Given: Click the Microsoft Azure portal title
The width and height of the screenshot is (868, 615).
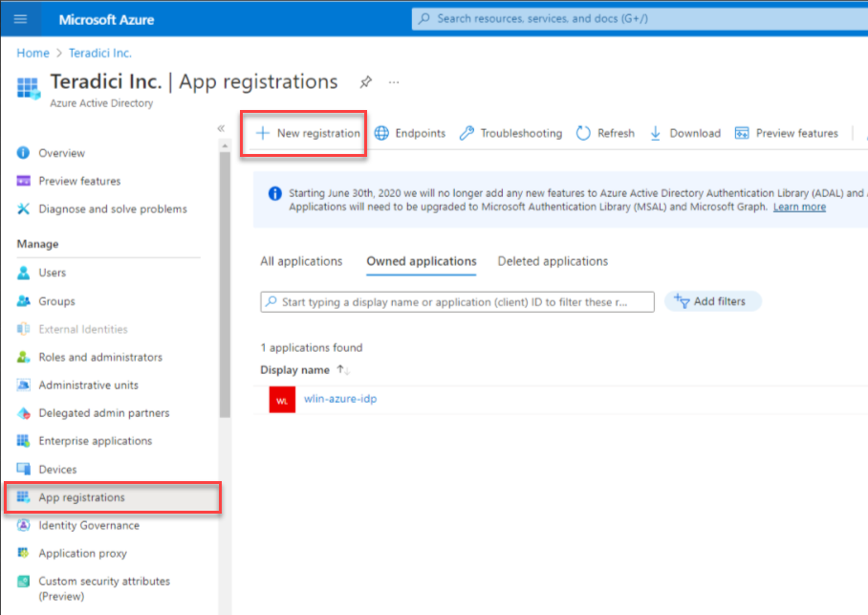Looking at the screenshot, I should (x=107, y=20).
